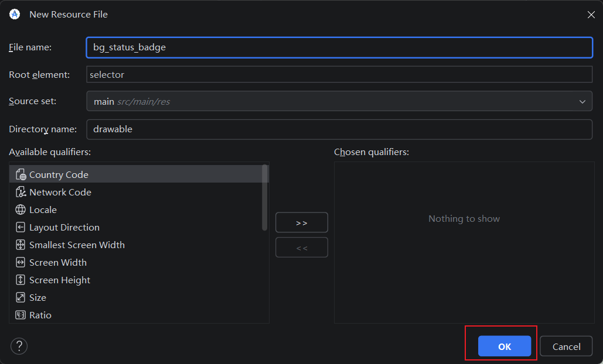Screen dimensions: 603x364
Task: Click the Android Studio logo icon
Action: coord(15,14)
